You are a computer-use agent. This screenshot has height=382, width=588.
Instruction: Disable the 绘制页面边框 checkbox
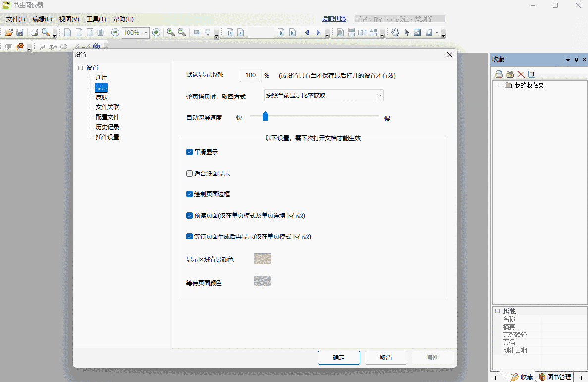tap(189, 194)
